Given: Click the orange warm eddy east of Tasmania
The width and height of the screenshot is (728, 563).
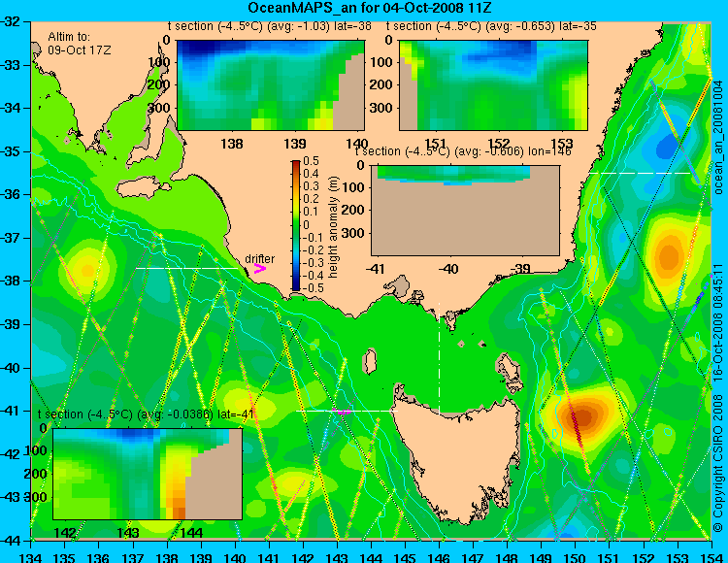Looking at the screenshot, I should tap(580, 416).
